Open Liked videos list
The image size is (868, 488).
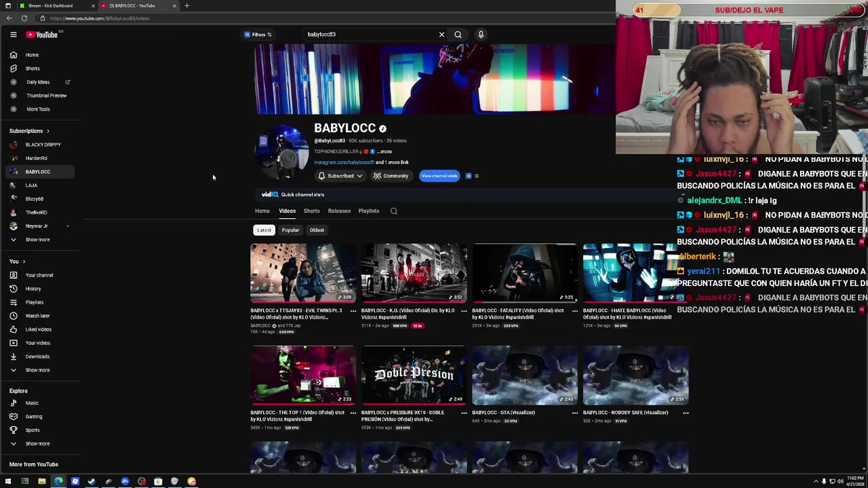[41, 329]
